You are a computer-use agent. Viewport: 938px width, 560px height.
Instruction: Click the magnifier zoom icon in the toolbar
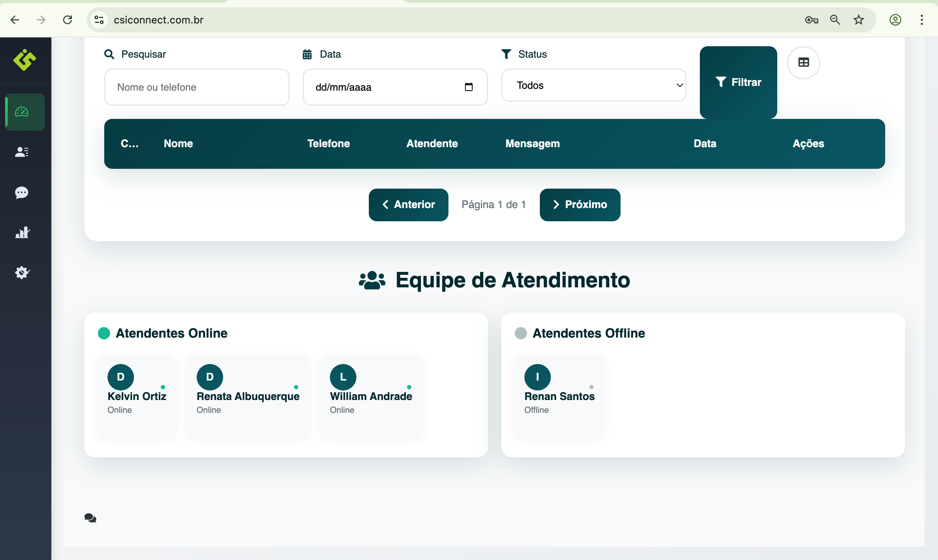835,19
